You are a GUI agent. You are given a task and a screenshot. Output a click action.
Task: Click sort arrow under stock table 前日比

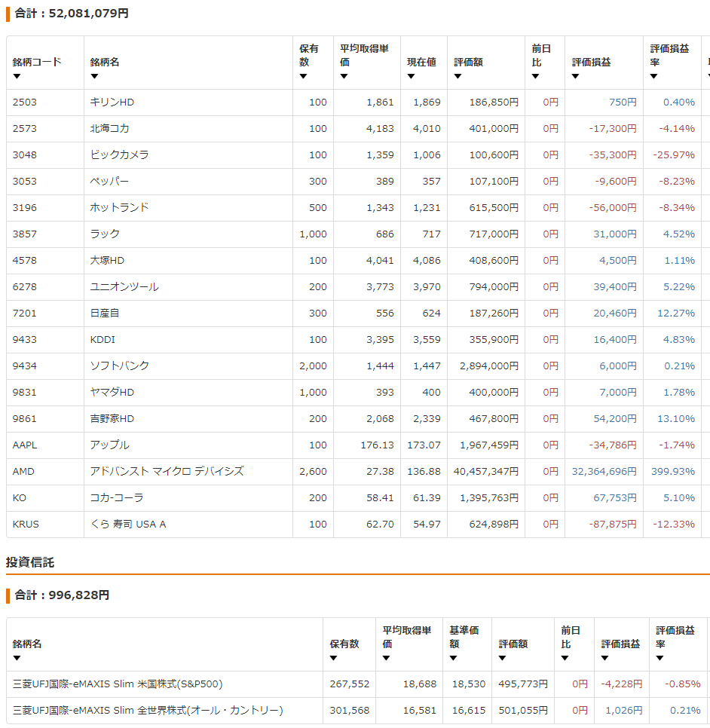(536, 76)
